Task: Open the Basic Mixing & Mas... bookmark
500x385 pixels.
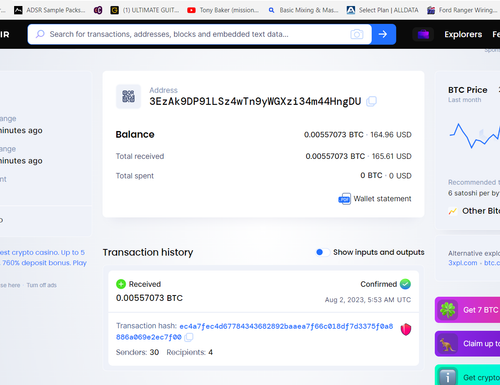Action: click(303, 10)
